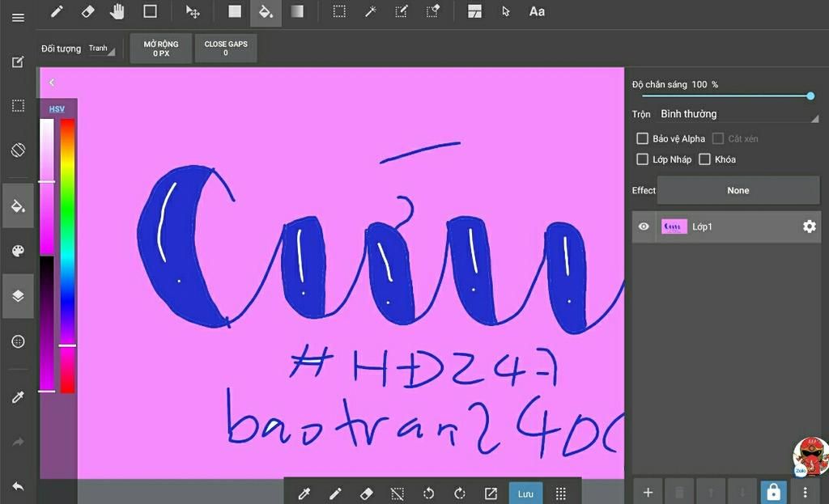Screen dimensions: 829x504
Task: Select the panel Divide tool
Action: pyautogui.click(x=474, y=11)
